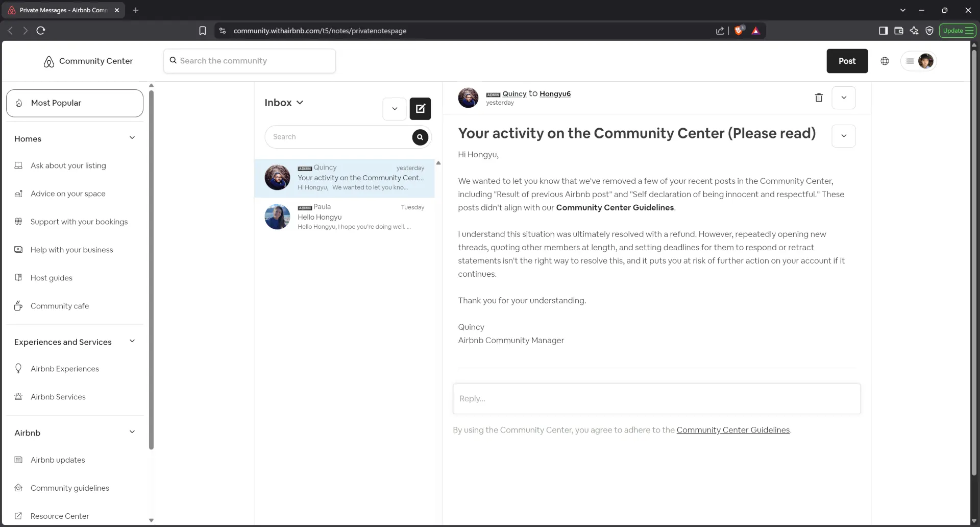Open the Brave Wallet icon

(x=899, y=31)
